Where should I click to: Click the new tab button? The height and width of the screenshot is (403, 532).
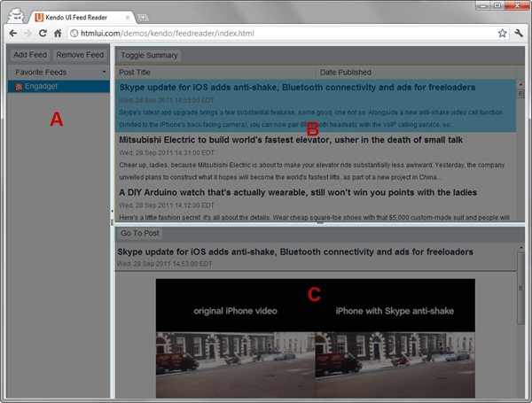[144, 16]
